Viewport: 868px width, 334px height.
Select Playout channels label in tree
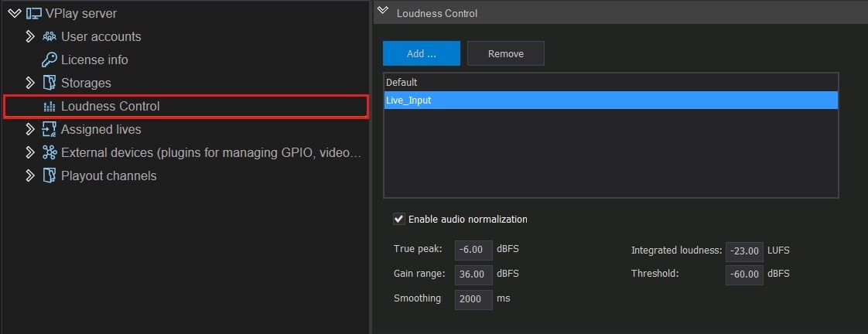[x=108, y=176]
